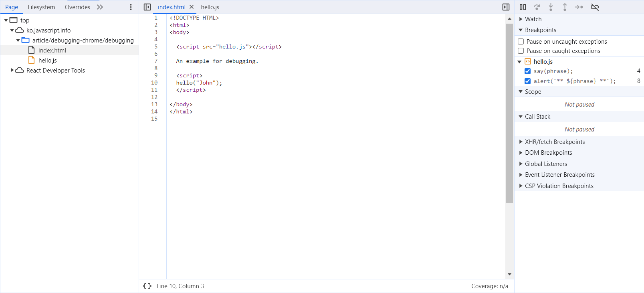Select the index.html editor tab
Viewport: 644px width, 293px height.
coord(172,7)
